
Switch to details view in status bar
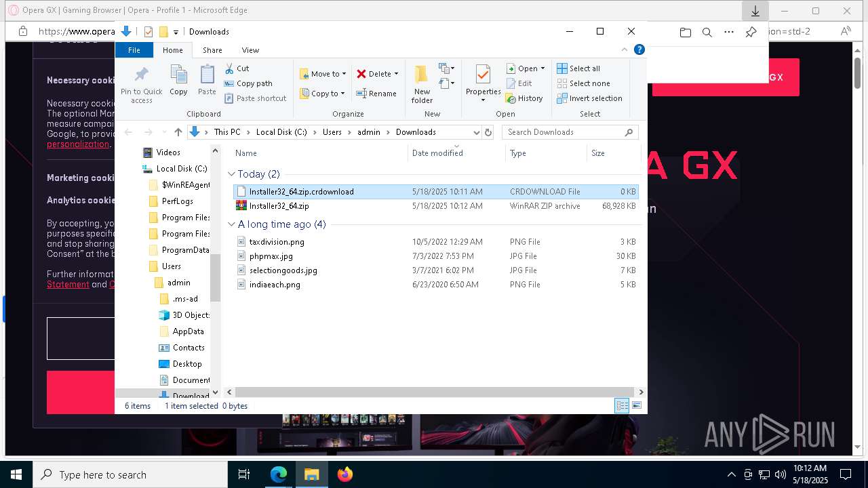622,406
